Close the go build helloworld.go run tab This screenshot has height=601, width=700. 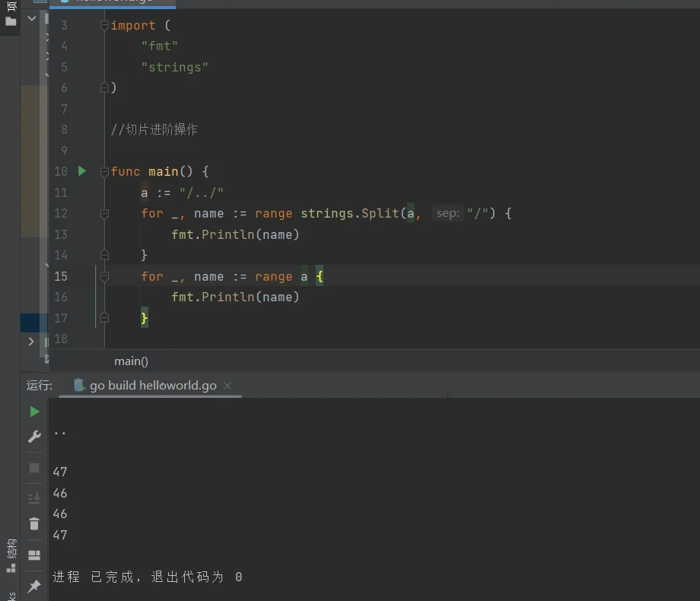[228, 386]
